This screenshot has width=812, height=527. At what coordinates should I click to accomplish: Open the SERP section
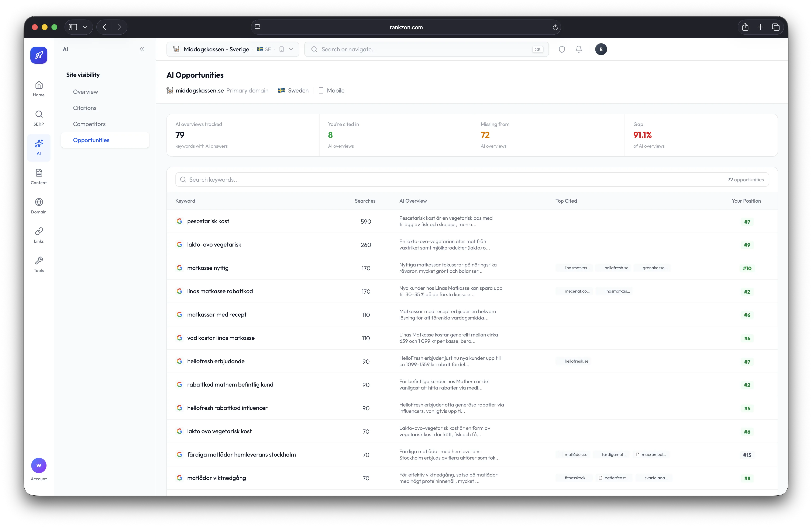39,118
